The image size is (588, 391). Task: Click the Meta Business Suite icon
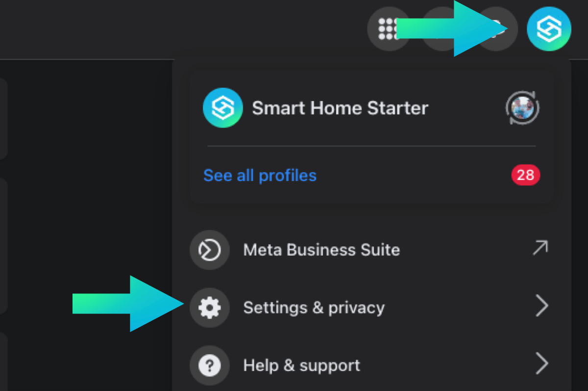[209, 250]
